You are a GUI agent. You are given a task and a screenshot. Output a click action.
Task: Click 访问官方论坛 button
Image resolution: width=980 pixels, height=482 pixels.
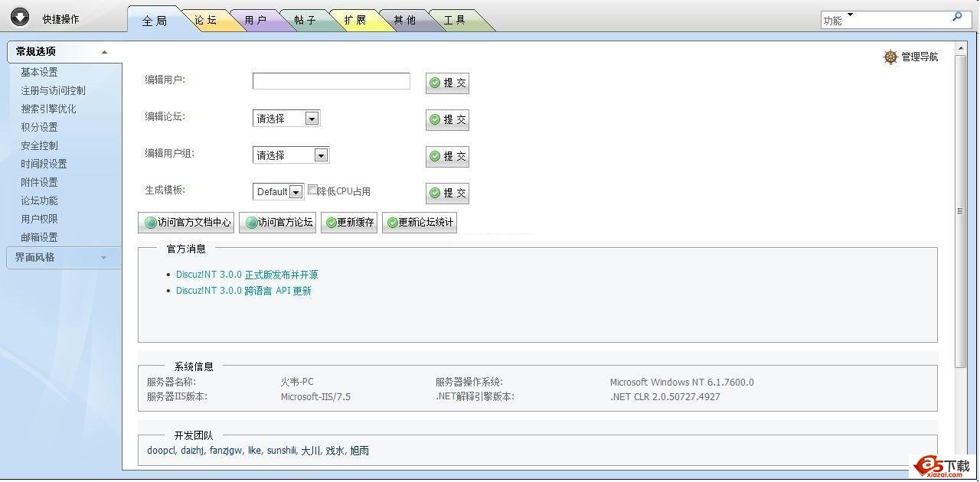(x=277, y=223)
